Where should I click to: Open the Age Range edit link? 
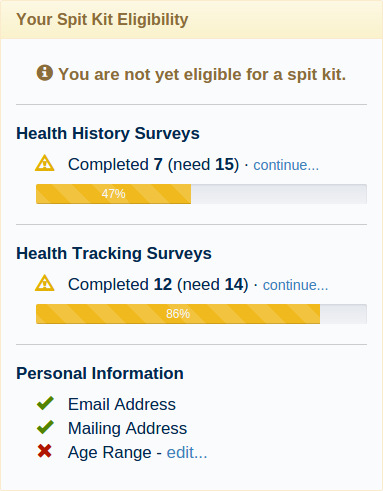tap(187, 453)
